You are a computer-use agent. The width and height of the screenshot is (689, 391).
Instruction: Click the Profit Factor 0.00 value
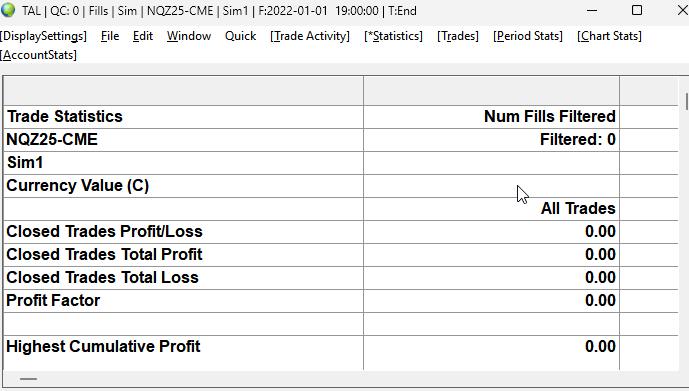(600, 300)
